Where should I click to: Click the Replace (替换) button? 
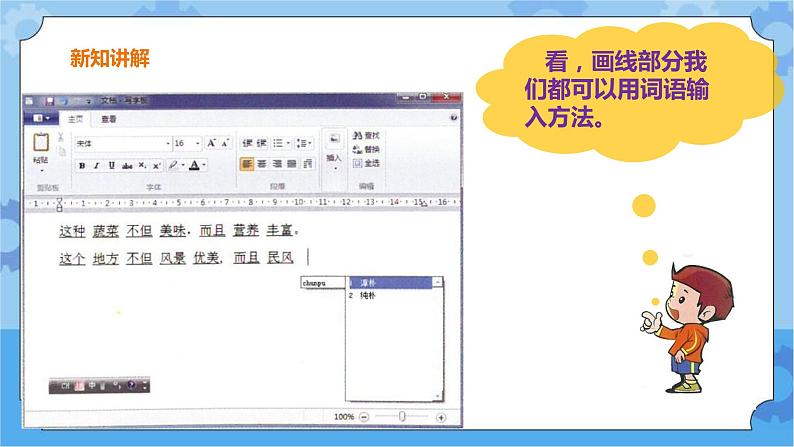coord(363,149)
